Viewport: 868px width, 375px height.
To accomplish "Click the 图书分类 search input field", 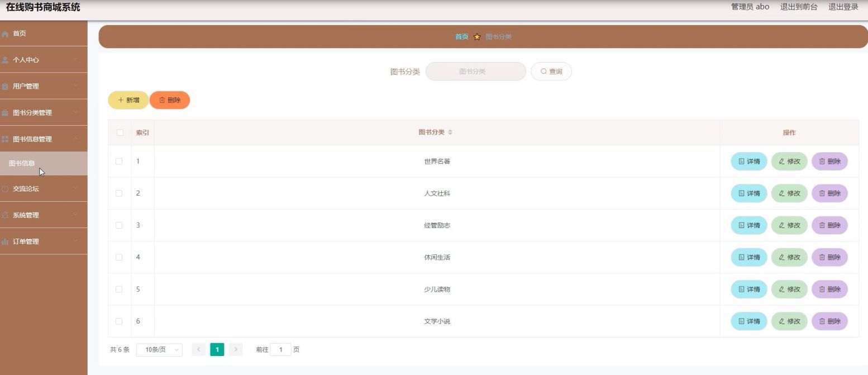I will [x=476, y=72].
